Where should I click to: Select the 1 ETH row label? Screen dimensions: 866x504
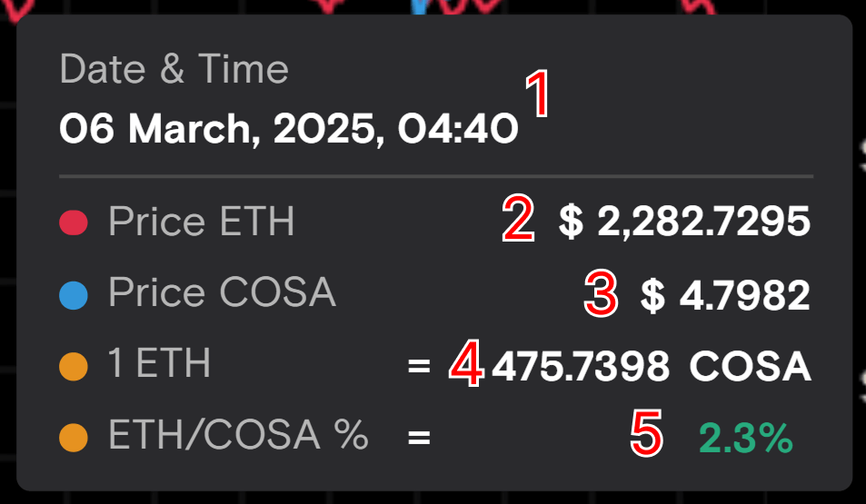tap(159, 365)
